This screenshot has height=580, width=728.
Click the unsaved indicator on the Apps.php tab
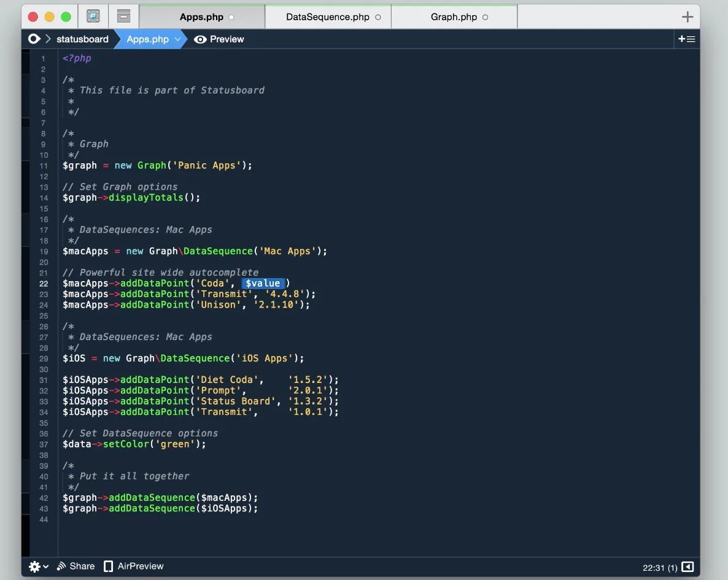(x=231, y=18)
